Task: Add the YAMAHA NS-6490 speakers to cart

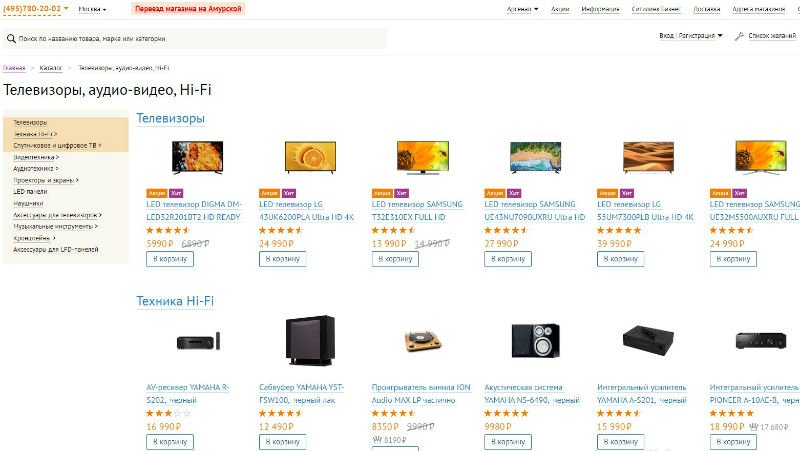Action: click(508, 442)
